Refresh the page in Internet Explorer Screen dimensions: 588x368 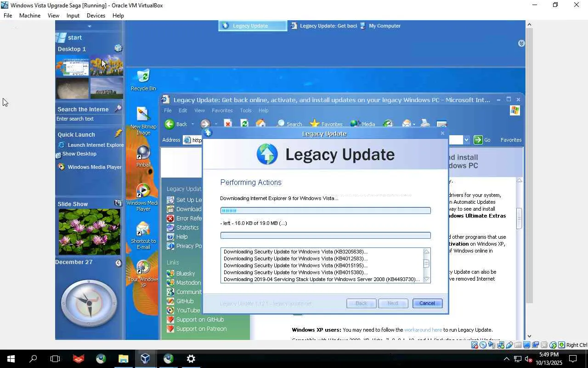tap(244, 124)
